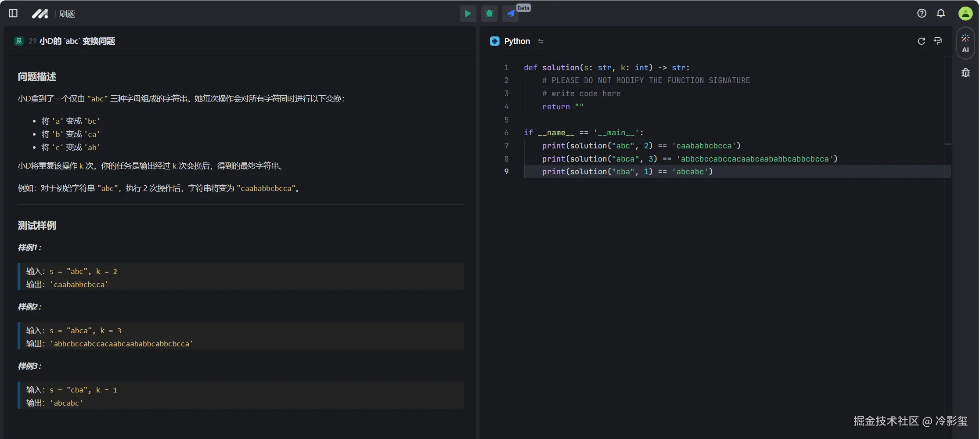The image size is (980, 439).
Task: Open the help question mark icon
Action: point(922,14)
